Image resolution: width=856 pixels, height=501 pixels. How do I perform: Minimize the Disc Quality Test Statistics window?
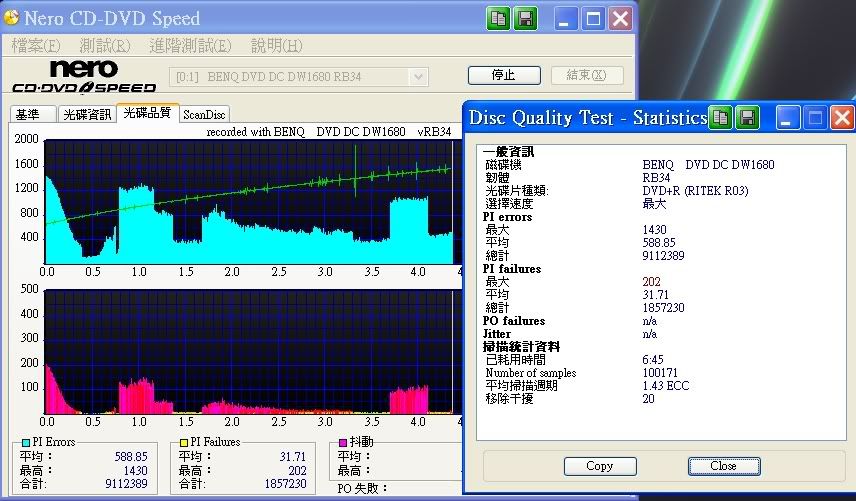[x=788, y=117]
